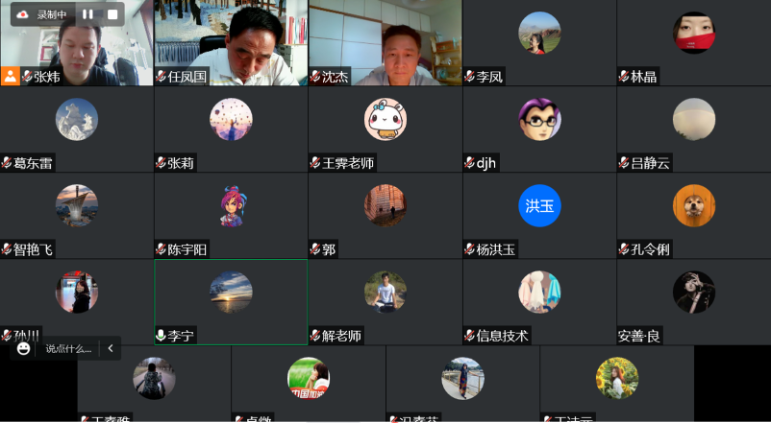Click 张莉's hot air balloon avatar

(x=231, y=119)
